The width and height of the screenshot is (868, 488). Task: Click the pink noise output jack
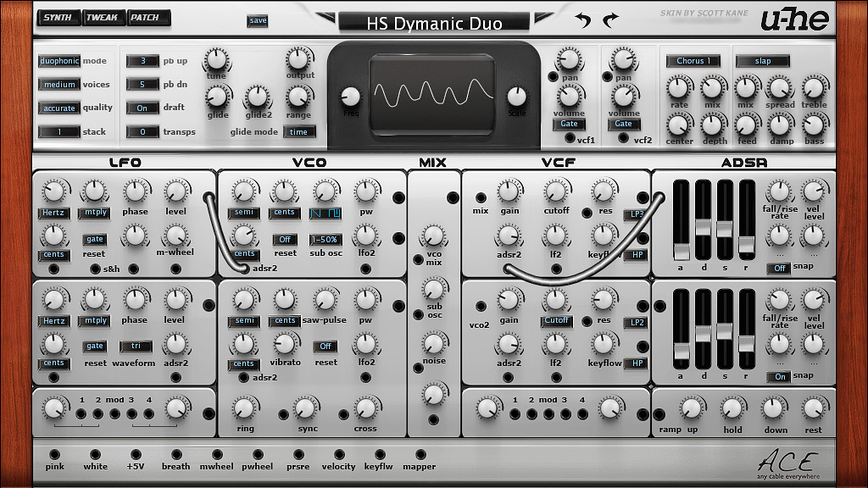[x=54, y=454]
